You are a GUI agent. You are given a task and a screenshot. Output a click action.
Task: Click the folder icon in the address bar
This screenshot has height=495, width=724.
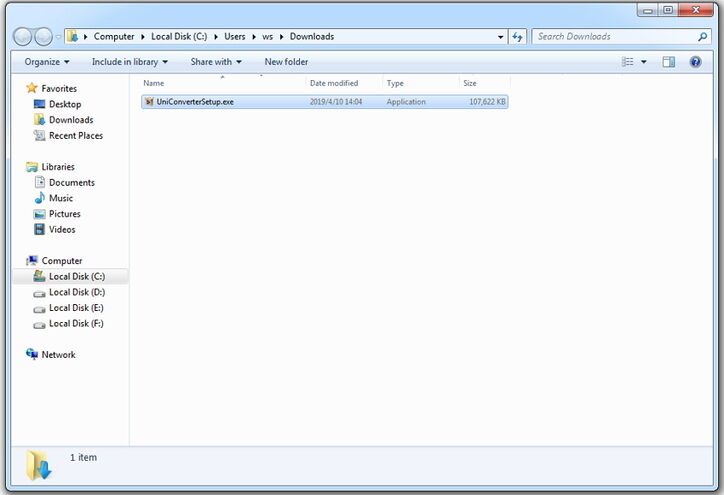pos(72,36)
